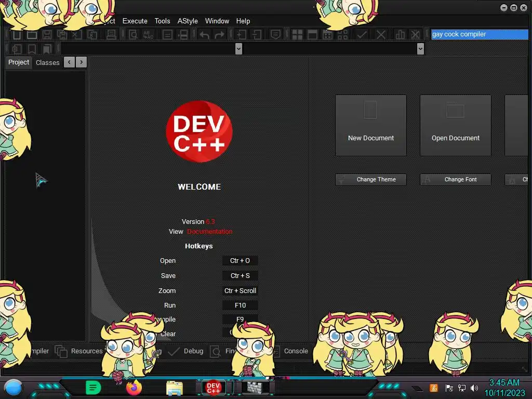
Task: Click the 'Ctr + S' hotkey label
Action: pos(240,275)
